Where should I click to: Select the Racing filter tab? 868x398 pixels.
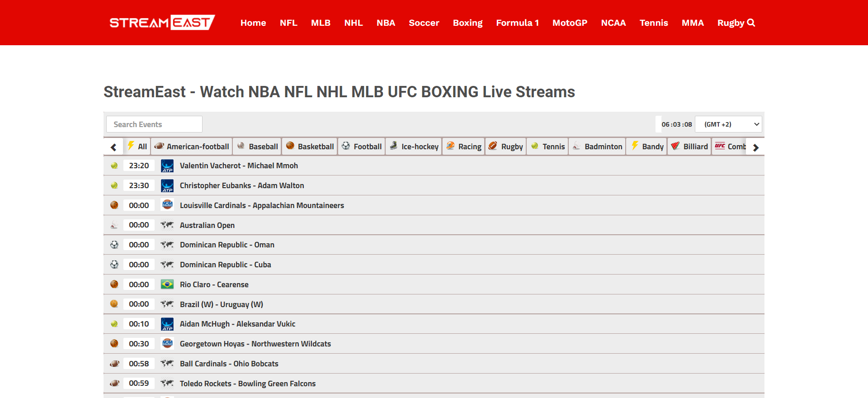(x=463, y=147)
